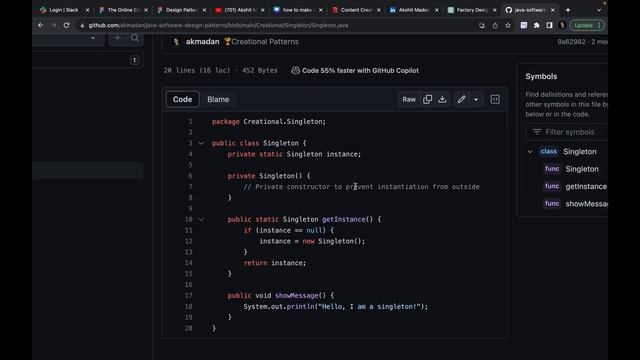Screen dimensions: 640x360
Task: Open tab search dropdown chevron
Action: tap(599, 10)
